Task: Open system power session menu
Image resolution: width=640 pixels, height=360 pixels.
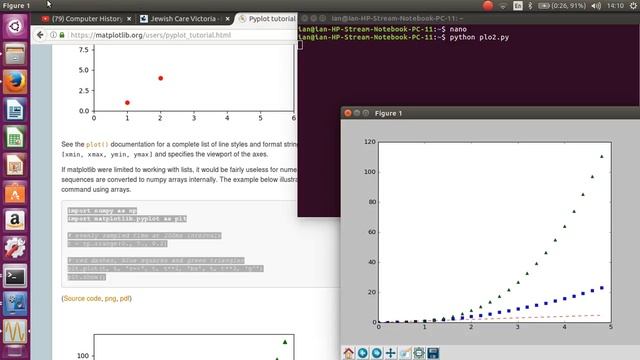Action: 634,6
